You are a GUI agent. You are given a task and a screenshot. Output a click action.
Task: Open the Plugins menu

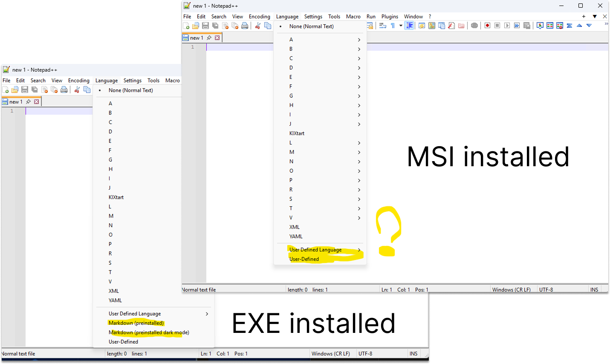(x=390, y=17)
